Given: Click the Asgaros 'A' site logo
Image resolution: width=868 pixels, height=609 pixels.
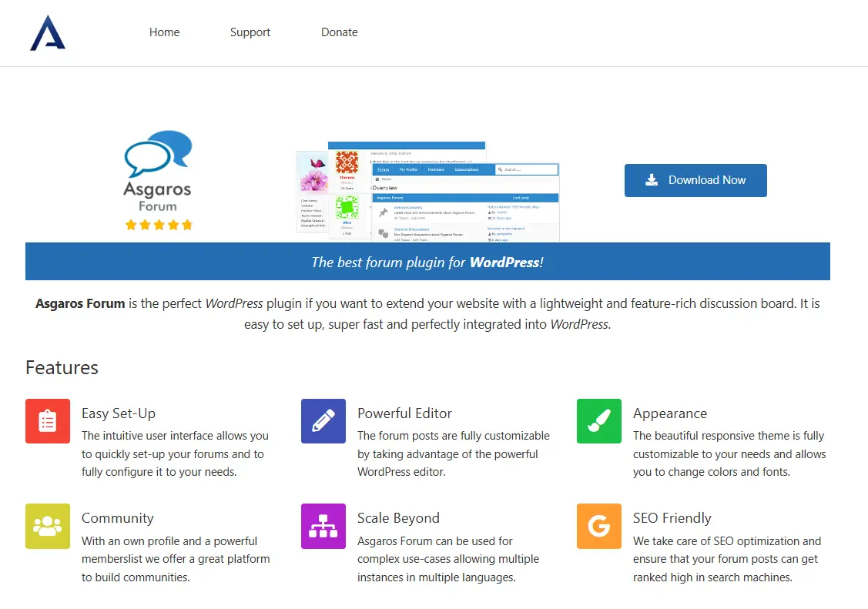Looking at the screenshot, I should click(48, 32).
